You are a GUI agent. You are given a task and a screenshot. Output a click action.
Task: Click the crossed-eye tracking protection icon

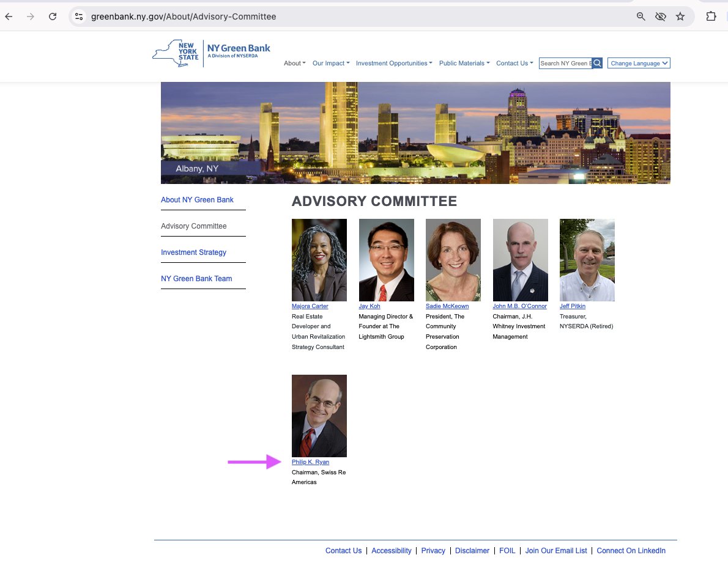pos(660,17)
